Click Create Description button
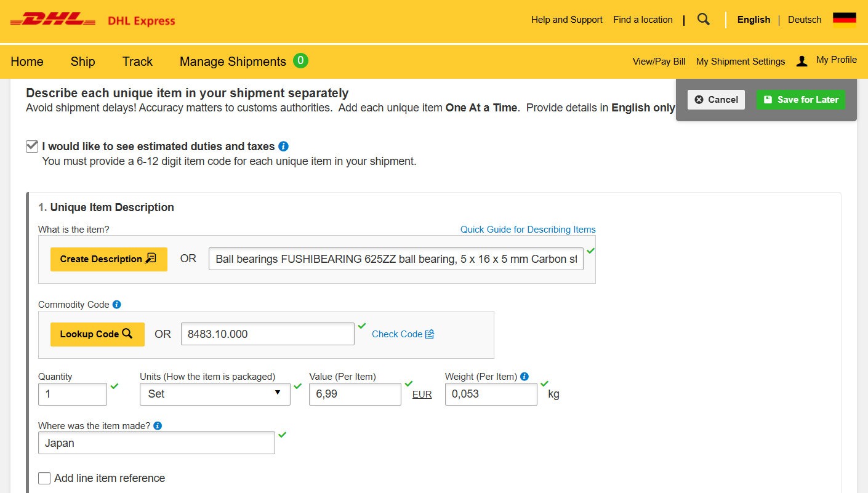 pos(109,259)
